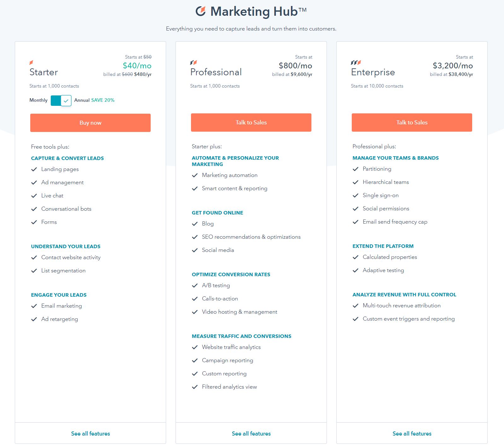Click the checkmark beside Calls-to-action
Image resolution: width=504 pixels, height=445 pixels.
point(195,299)
